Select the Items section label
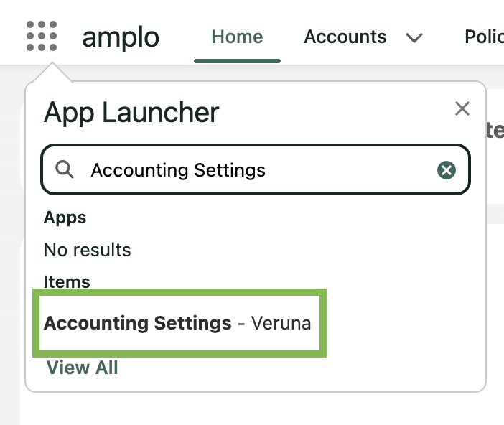This screenshot has height=425, width=504. tap(67, 281)
